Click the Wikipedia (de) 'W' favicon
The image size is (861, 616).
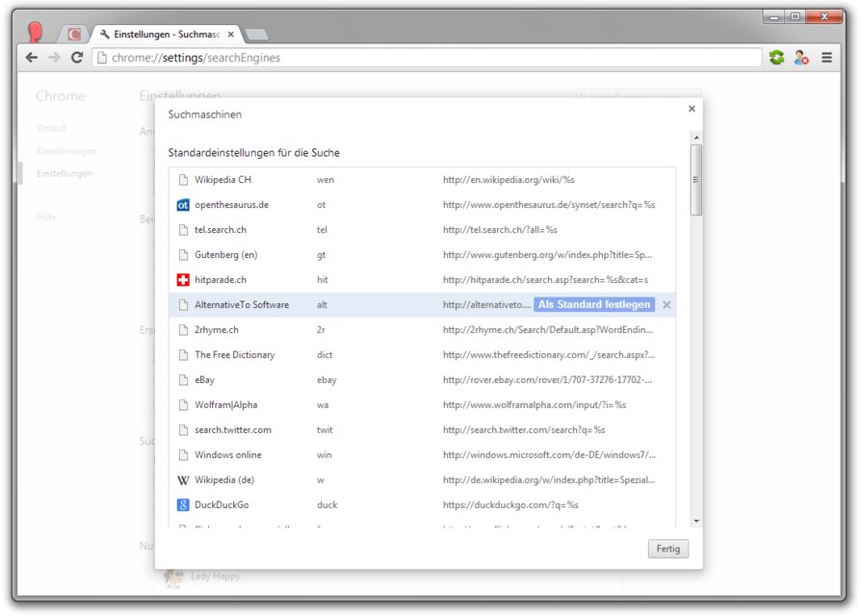point(183,480)
